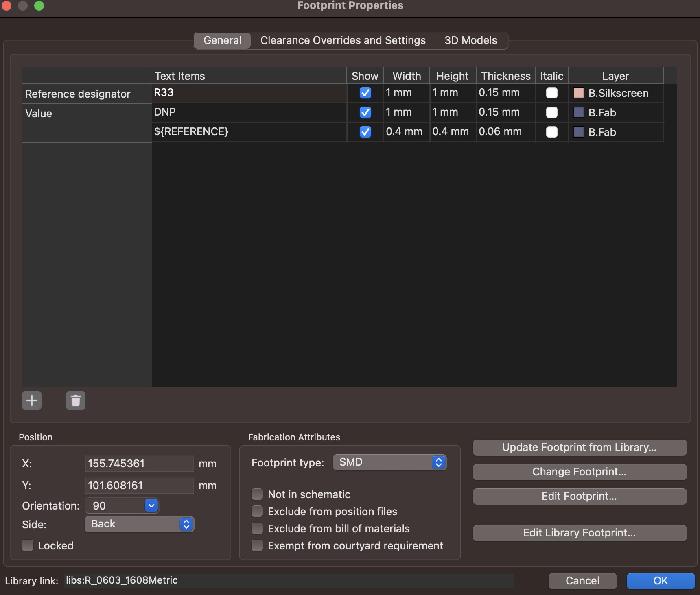The image size is (700, 595).
Task: Enable Italic for R33 row
Action: (552, 93)
